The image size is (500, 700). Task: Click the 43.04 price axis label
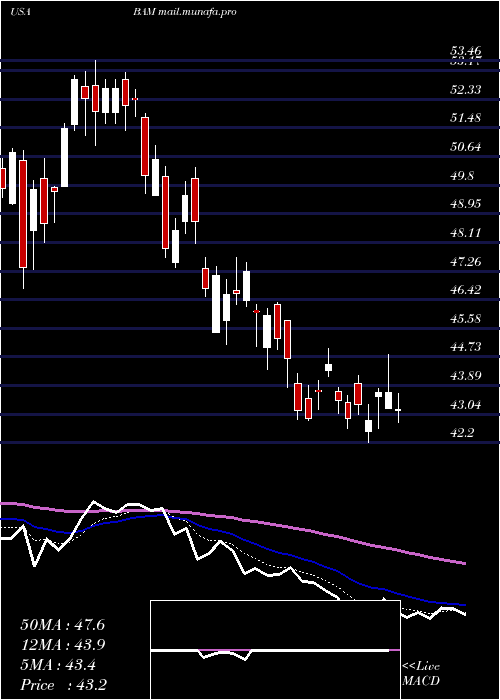[x=466, y=405]
